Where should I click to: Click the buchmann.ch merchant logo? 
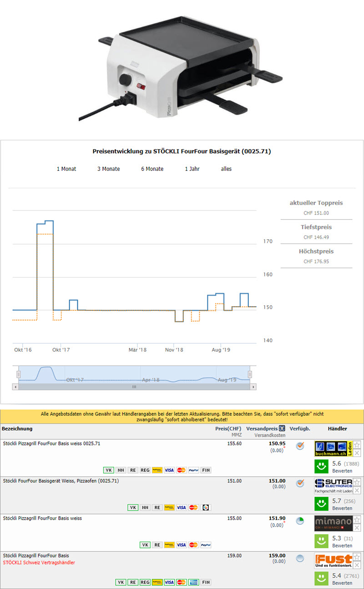tap(333, 449)
